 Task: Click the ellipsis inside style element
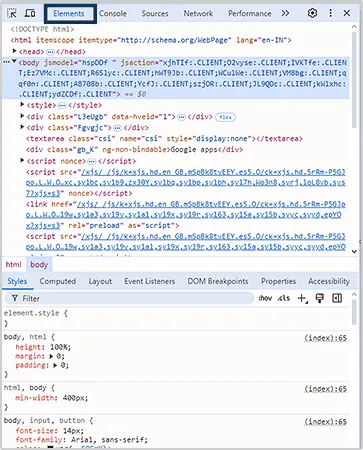click(62, 106)
